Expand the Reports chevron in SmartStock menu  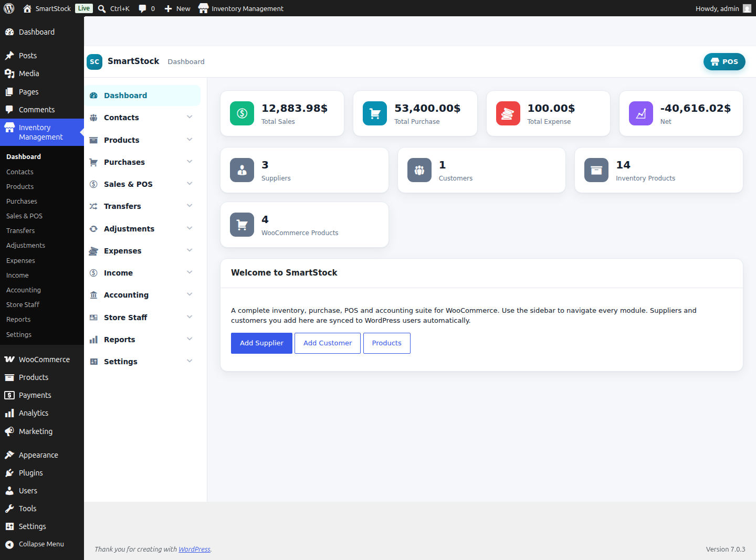pos(190,339)
